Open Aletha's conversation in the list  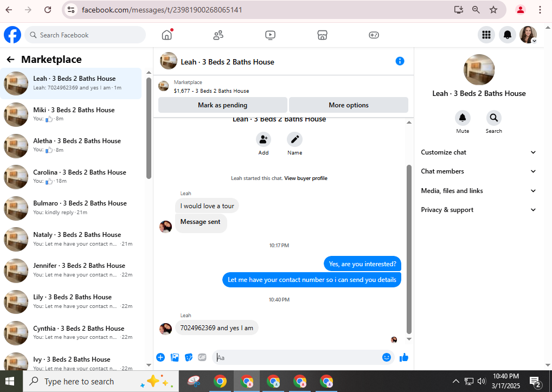click(x=70, y=146)
